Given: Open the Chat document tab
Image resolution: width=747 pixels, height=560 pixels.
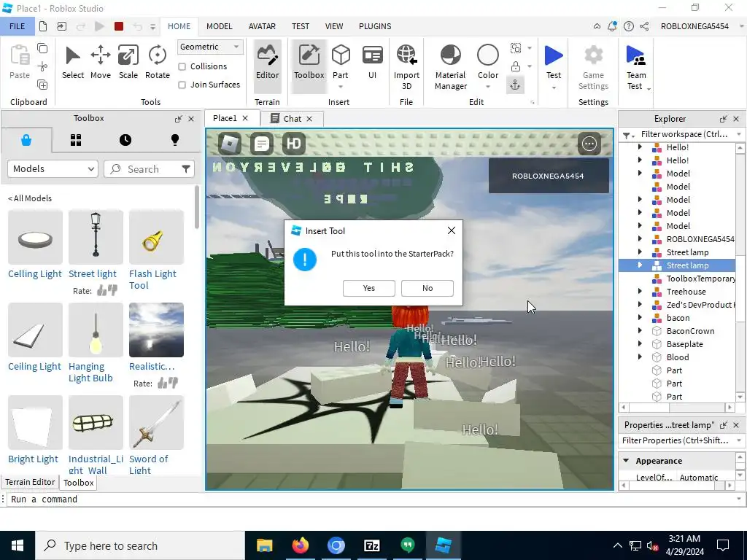Looking at the screenshot, I should (292, 119).
